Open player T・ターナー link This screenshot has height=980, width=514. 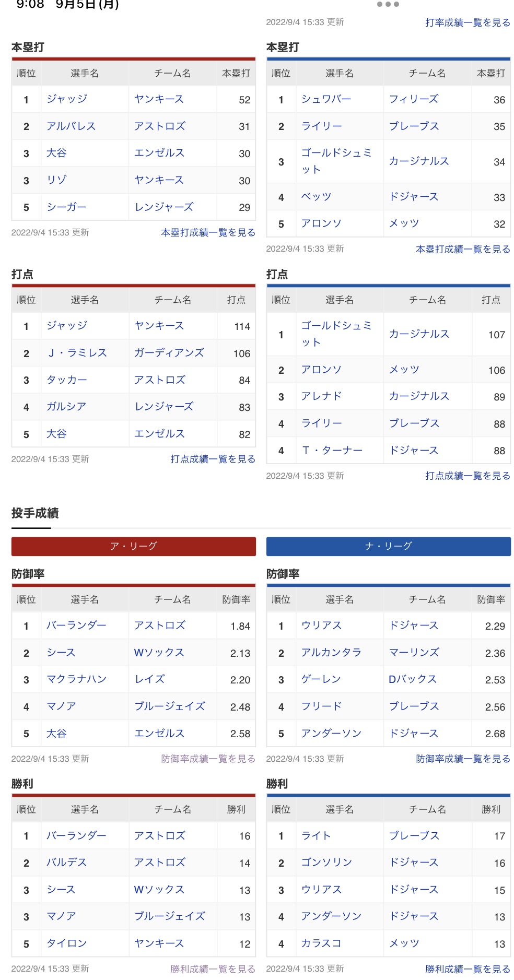coord(332,450)
